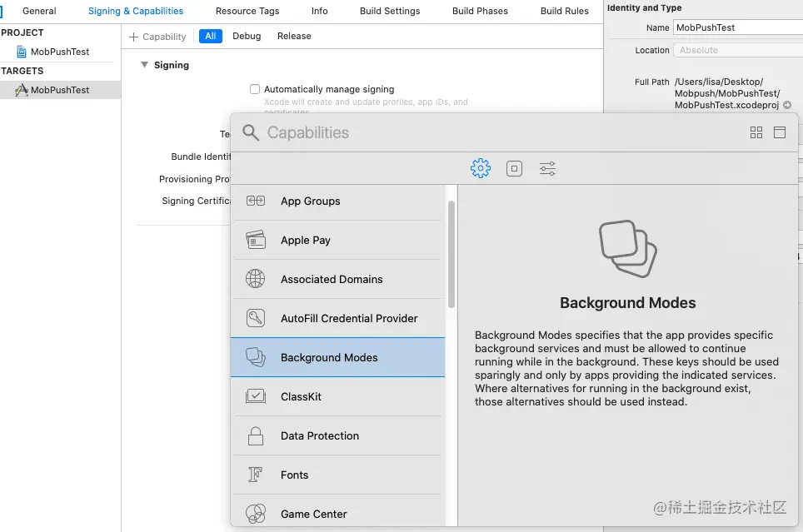
Task: Click the capabilities list scrollbar
Action: 451,254
